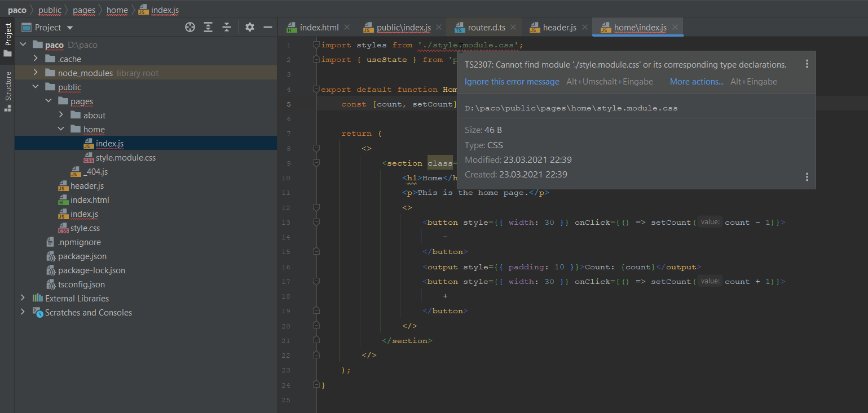Open the error popup's upper three-dot menu
The height and width of the screenshot is (413, 868).
click(x=807, y=64)
